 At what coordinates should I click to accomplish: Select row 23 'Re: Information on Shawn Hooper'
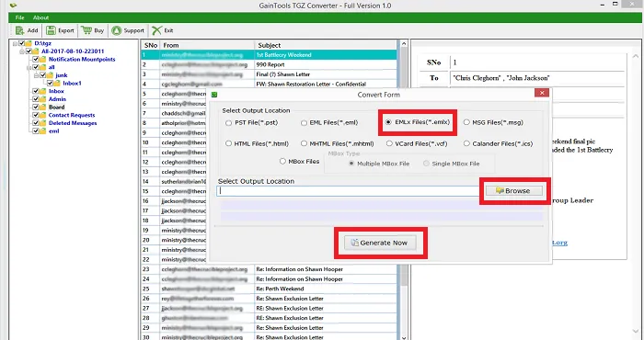click(x=270, y=269)
